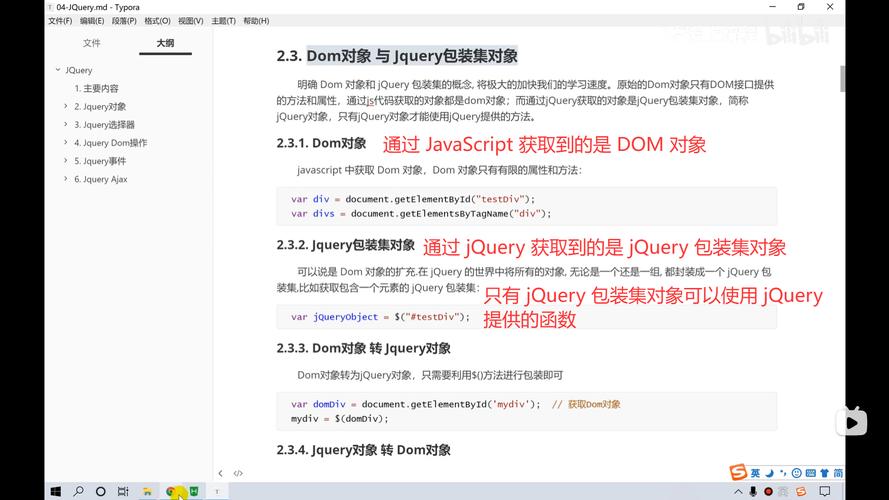
Task: Click heading 2.3.1. Dom对象
Action: (321, 143)
